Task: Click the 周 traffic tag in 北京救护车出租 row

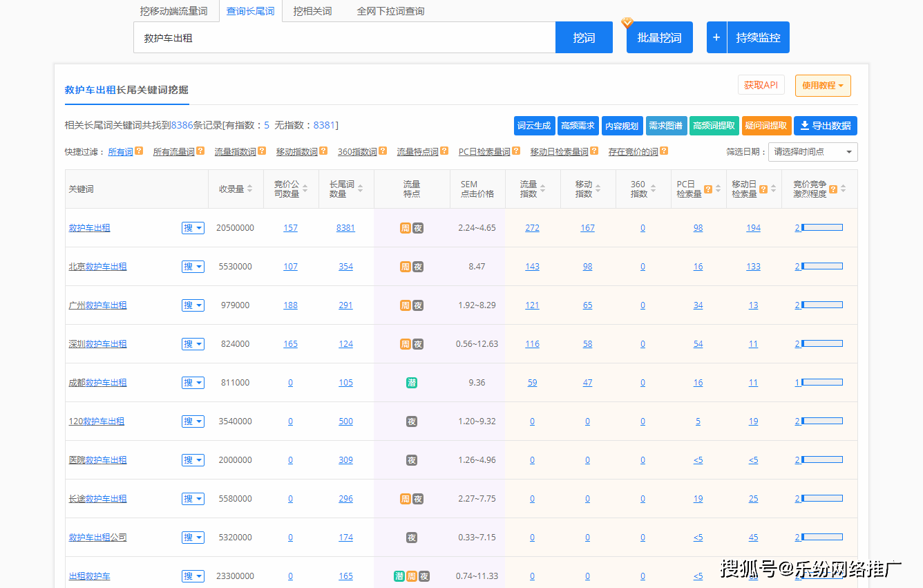Action: [406, 267]
